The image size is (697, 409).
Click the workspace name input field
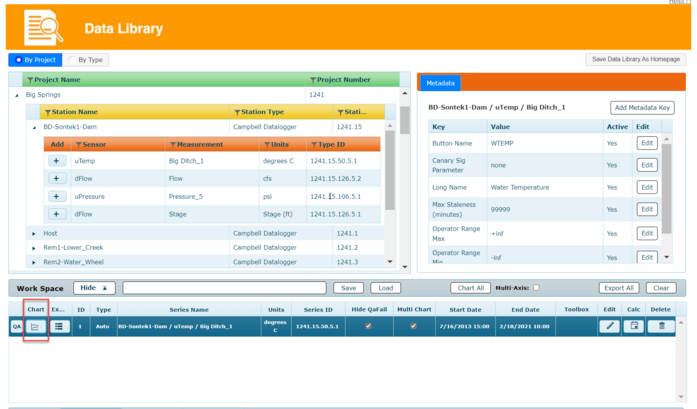[x=224, y=288]
